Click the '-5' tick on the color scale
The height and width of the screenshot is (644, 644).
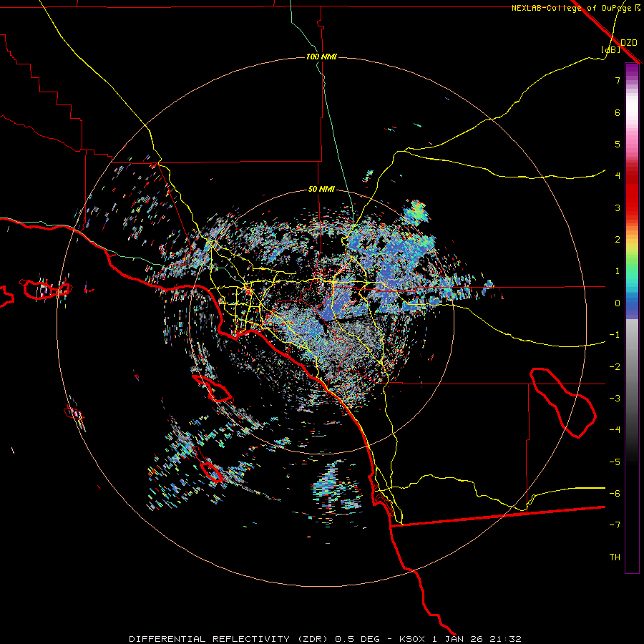tap(615, 462)
